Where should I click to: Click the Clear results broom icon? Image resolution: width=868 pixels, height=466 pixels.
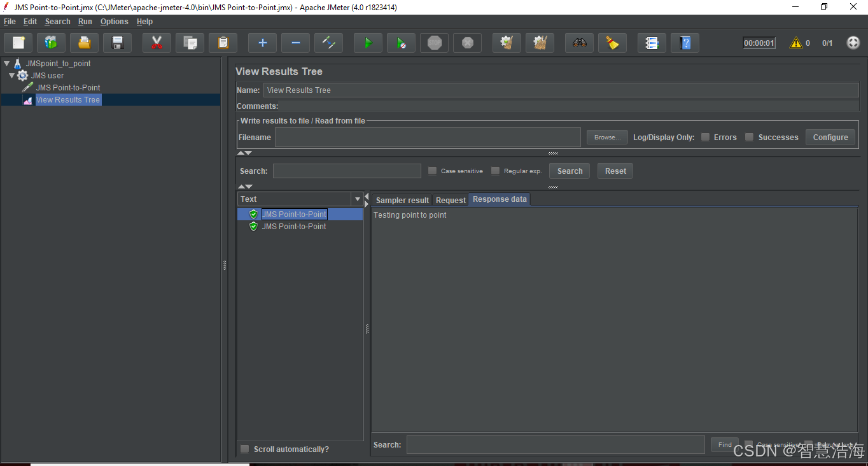pyautogui.click(x=507, y=43)
